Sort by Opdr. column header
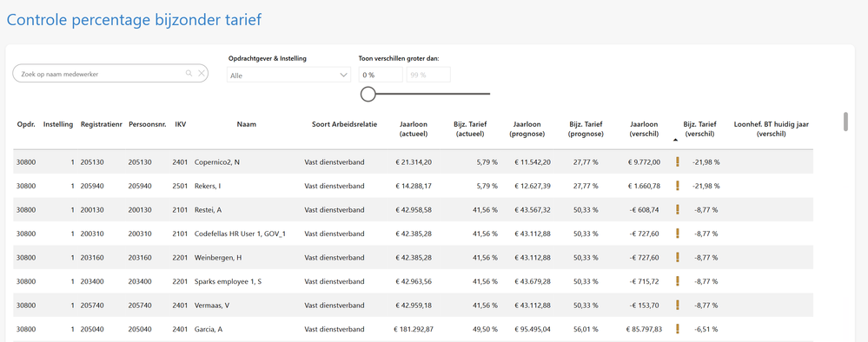 pyautogui.click(x=25, y=124)
